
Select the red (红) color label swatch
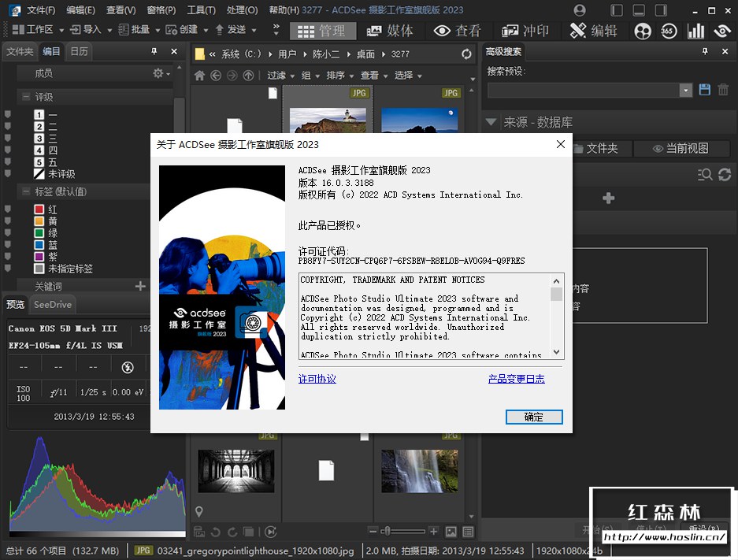point(39,210)
